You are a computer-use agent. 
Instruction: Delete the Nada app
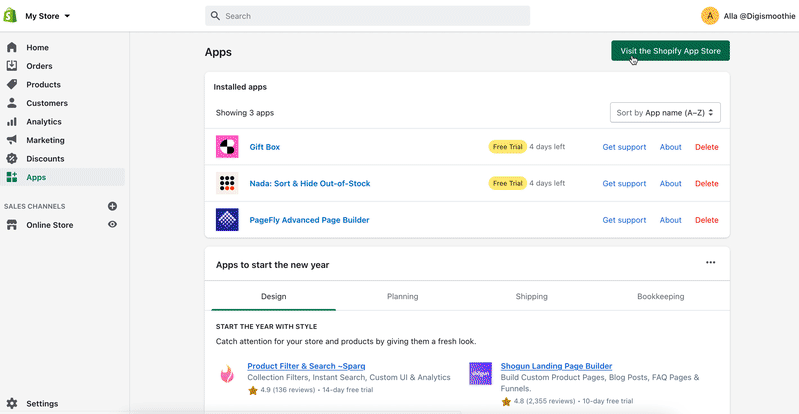point(707,184)
